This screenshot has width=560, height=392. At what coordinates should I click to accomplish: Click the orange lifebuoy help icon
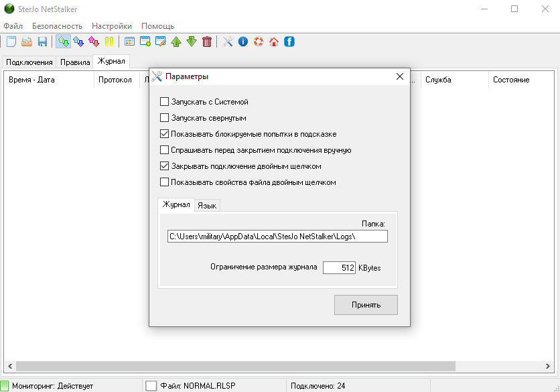(259, 42)
